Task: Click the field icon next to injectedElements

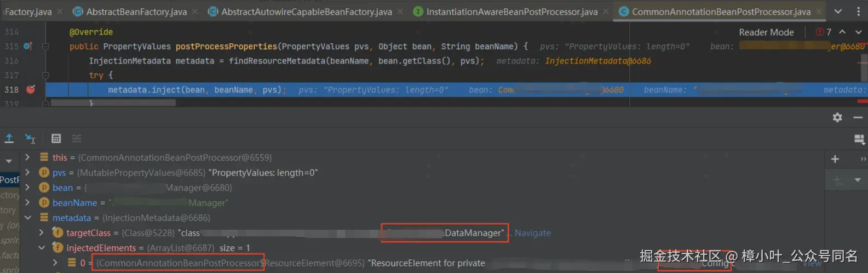Action: pyautogui.click(x=58, y=248)
